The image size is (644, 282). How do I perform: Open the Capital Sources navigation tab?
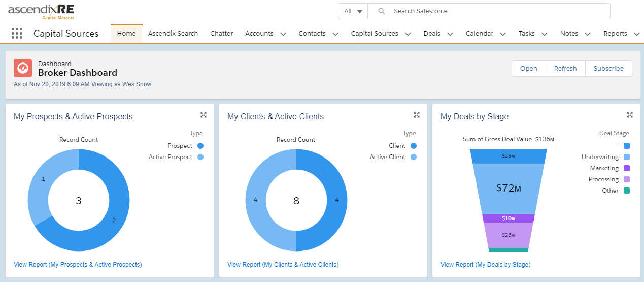point(375,34)
